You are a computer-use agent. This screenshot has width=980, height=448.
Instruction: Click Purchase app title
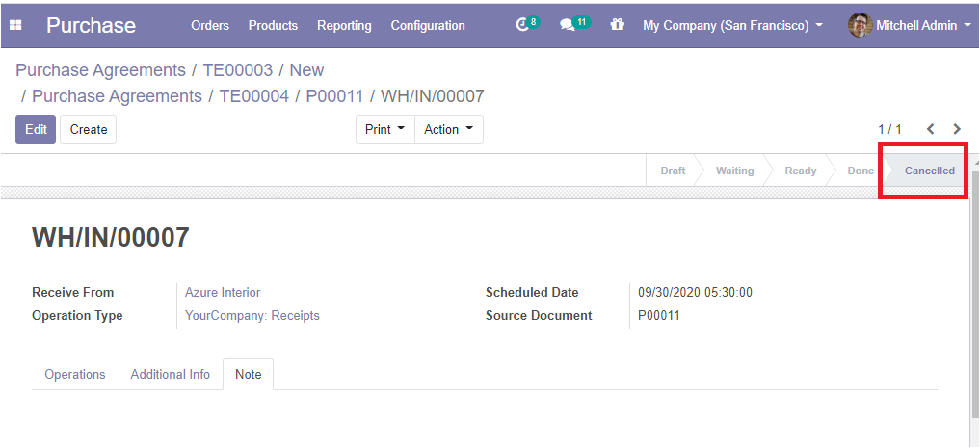point(91,26)
